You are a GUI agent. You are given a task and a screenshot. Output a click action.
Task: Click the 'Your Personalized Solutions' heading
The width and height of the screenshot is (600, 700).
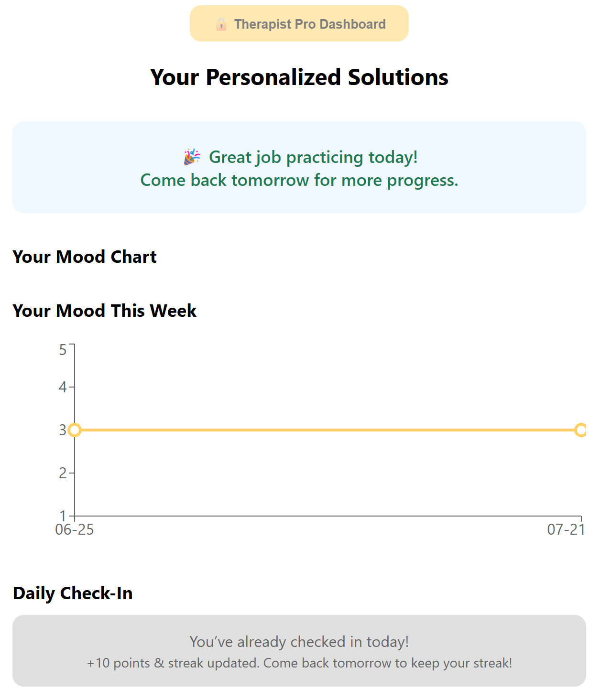(299, 77)
